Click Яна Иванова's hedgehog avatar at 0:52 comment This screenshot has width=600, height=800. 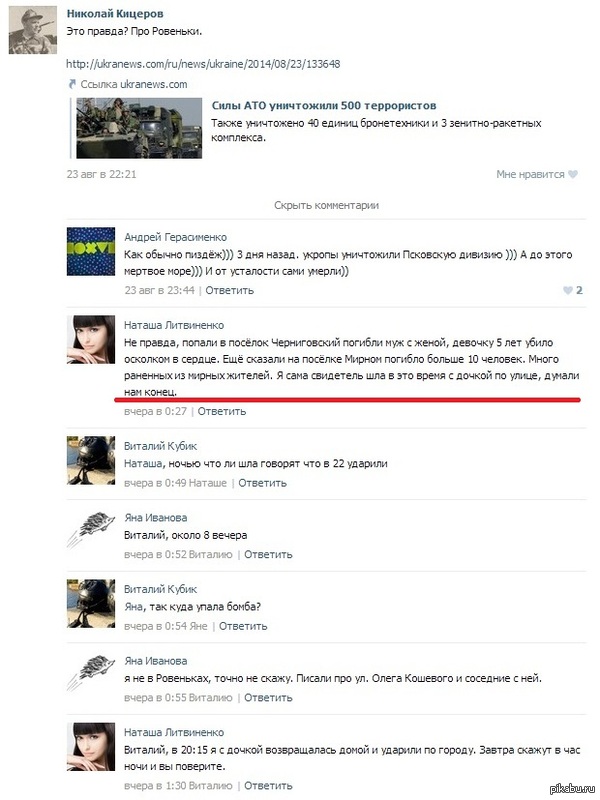(x=91, y=531)
